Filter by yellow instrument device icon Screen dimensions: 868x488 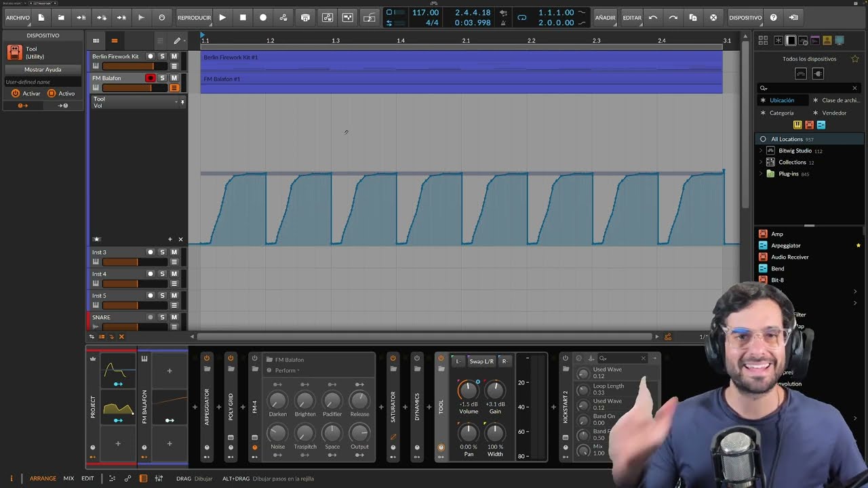(x=797, y=125)
